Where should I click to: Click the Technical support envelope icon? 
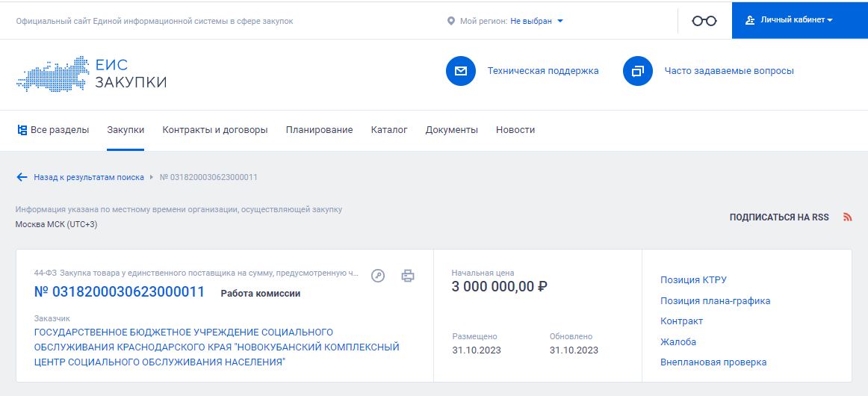point(461,71)
